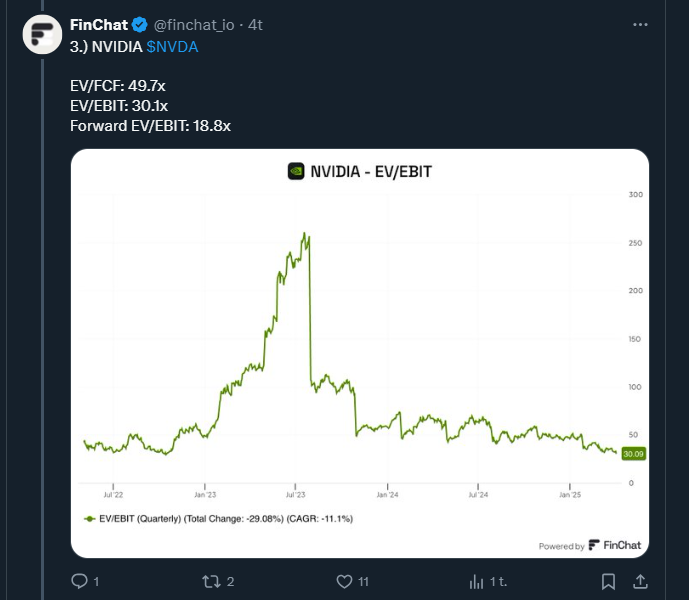The width and height of the screenshot is (689, 600).
Task: Click the EV/EBIT (Quarterly) legend entry
Action: [218, 519]
